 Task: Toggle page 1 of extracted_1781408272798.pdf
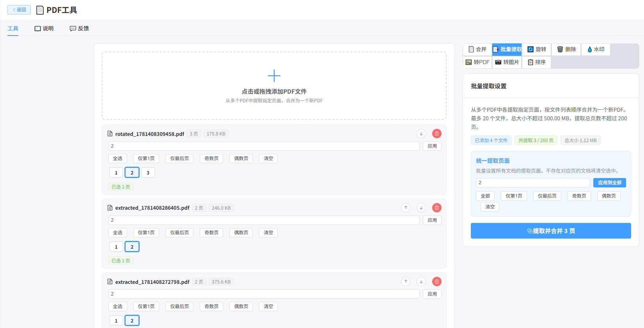point(116,321)
